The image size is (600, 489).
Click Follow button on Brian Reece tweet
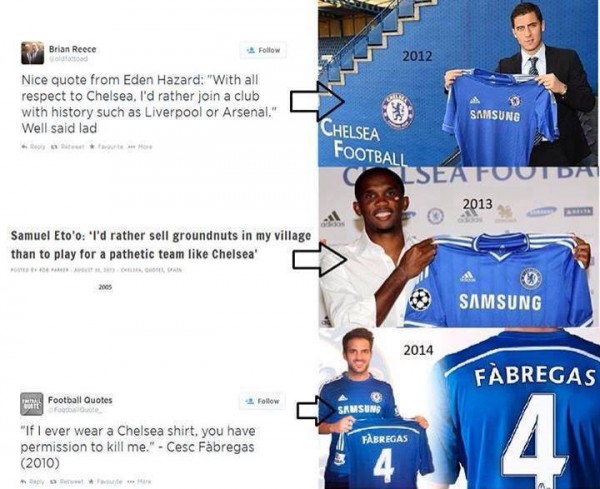click(x=263, y=50)
